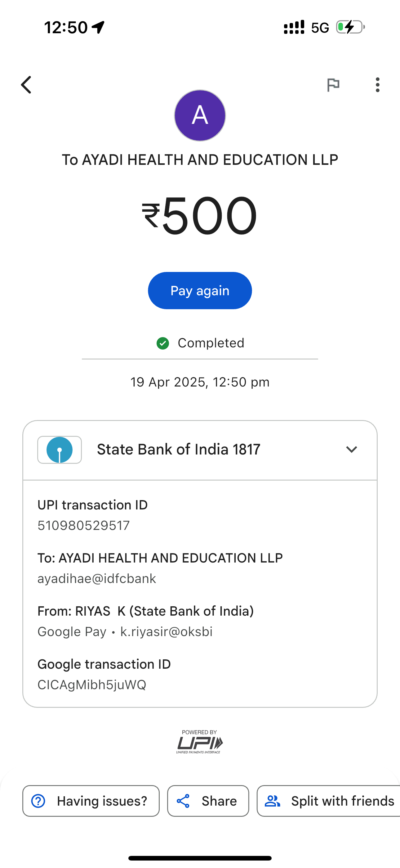Tap the purple A avatar
Image resolution: width=400 pixels, height=868 pixels.
(200, 115)
